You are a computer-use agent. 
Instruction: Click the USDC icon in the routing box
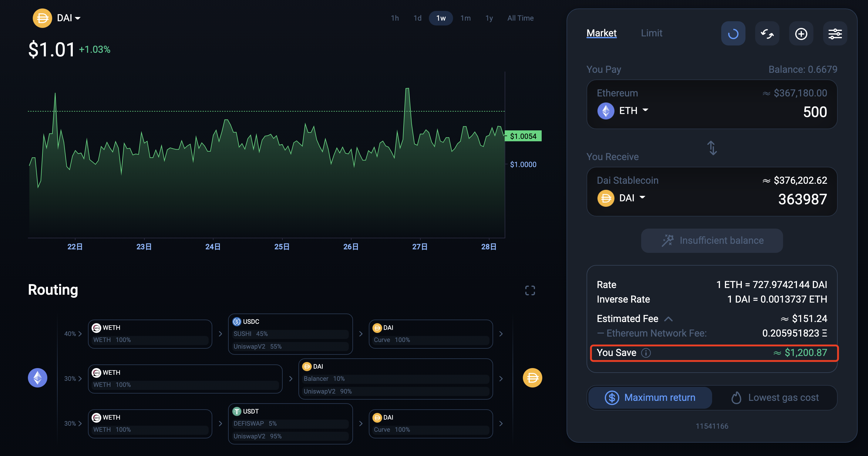[x=237, y=322]
